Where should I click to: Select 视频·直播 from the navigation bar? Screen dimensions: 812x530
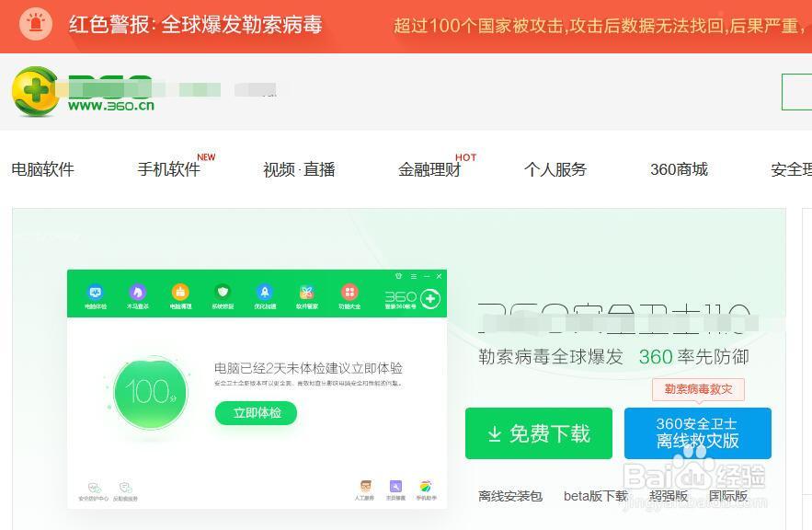pyautogui.click(x=298, y=168)
